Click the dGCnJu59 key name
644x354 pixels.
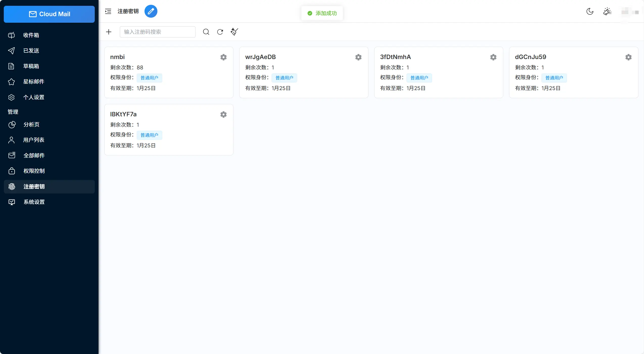click(x=531, y=57)
